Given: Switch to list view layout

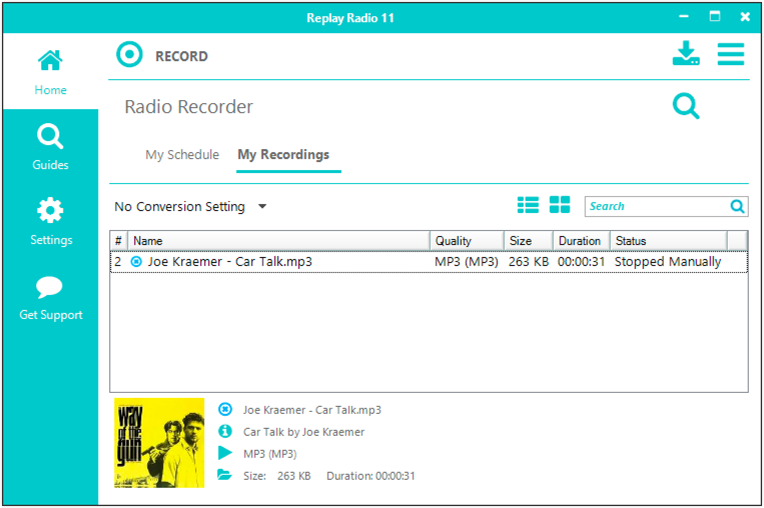Looking at the screenshot, I should click(x=528, y=205).
